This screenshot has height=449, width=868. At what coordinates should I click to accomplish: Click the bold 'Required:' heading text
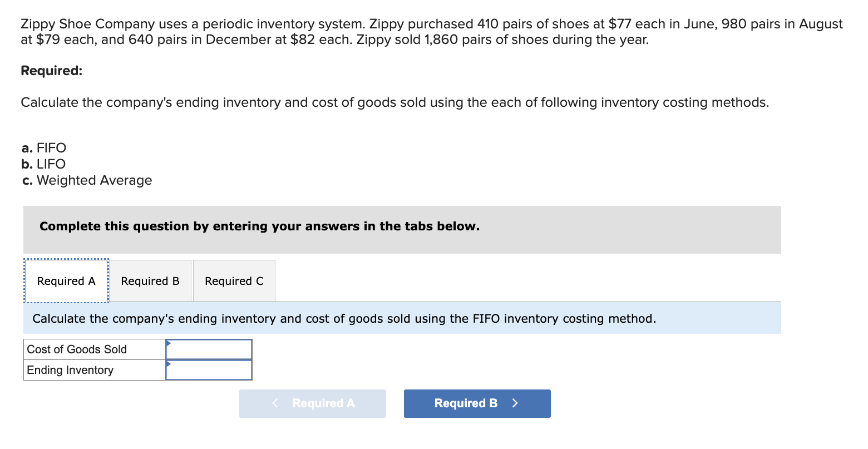click(51, 71)
